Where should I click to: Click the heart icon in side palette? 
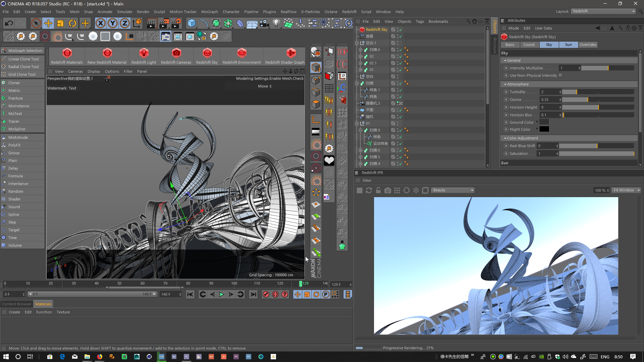[x=329, y=161]
